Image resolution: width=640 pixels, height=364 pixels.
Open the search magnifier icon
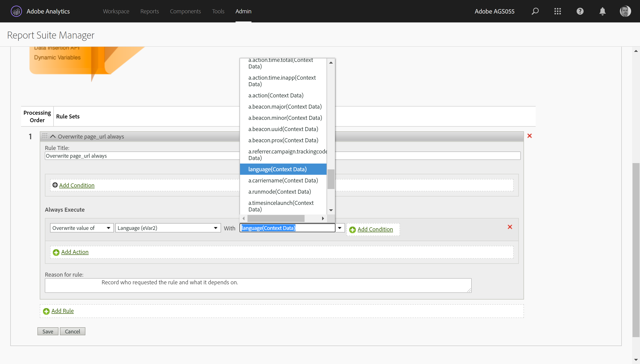535,11
